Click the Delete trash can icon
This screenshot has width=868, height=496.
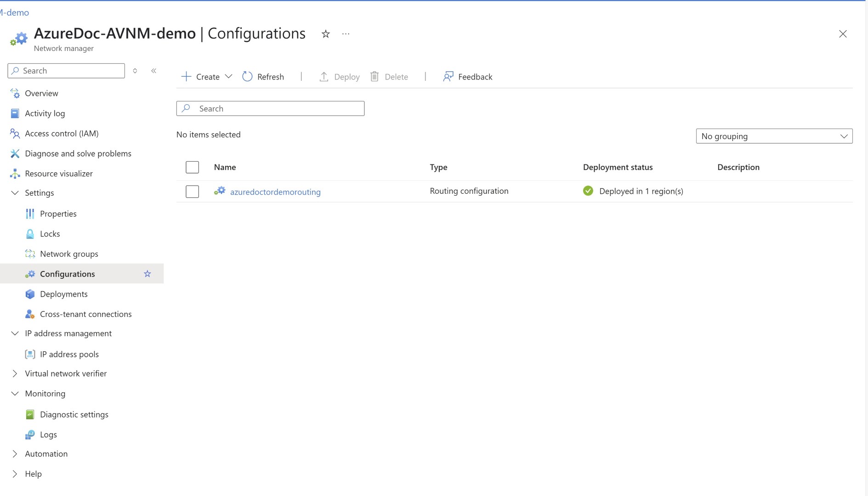pyautogui.click(x=374, y=77)
